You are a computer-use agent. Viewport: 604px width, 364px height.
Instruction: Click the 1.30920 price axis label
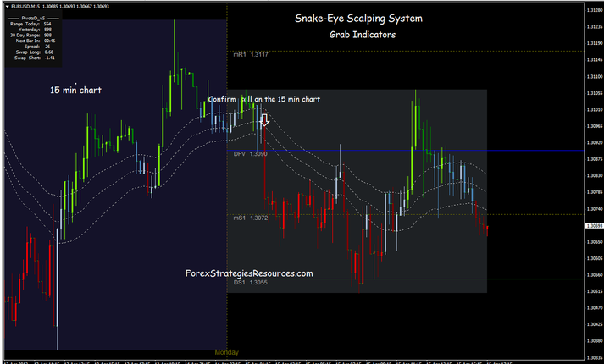(595, 143)
